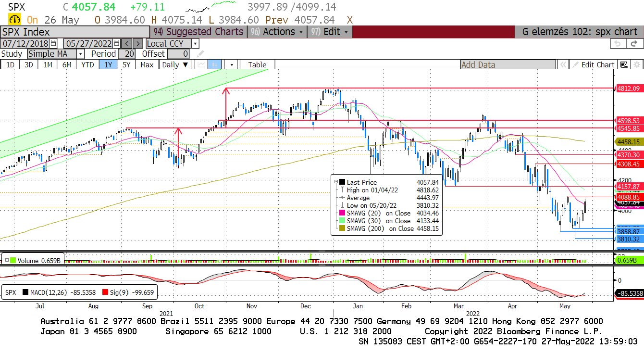Select the 6M range tab
The width and height of the screenshot is (644, 354).
coord(67,64)
